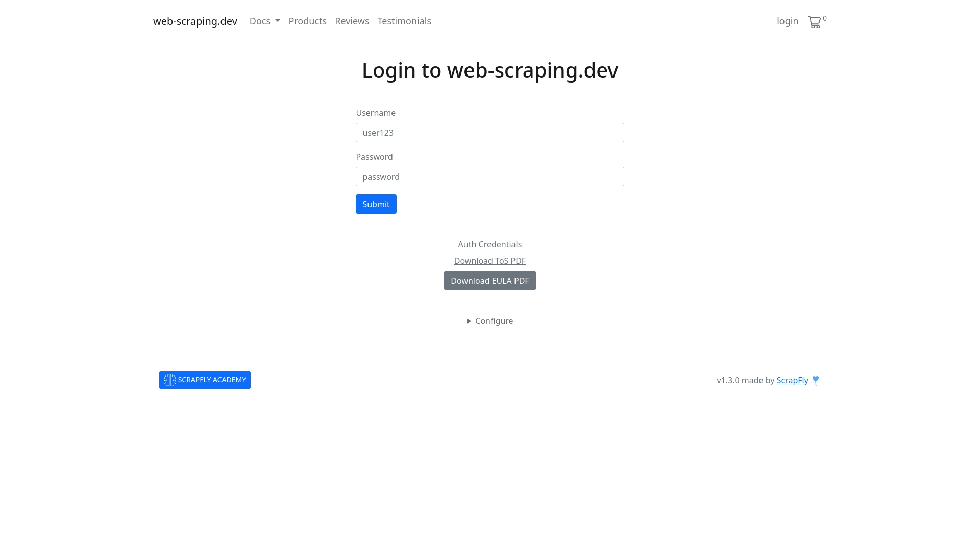Click the shopping cart icon

(x=815, y=21)
